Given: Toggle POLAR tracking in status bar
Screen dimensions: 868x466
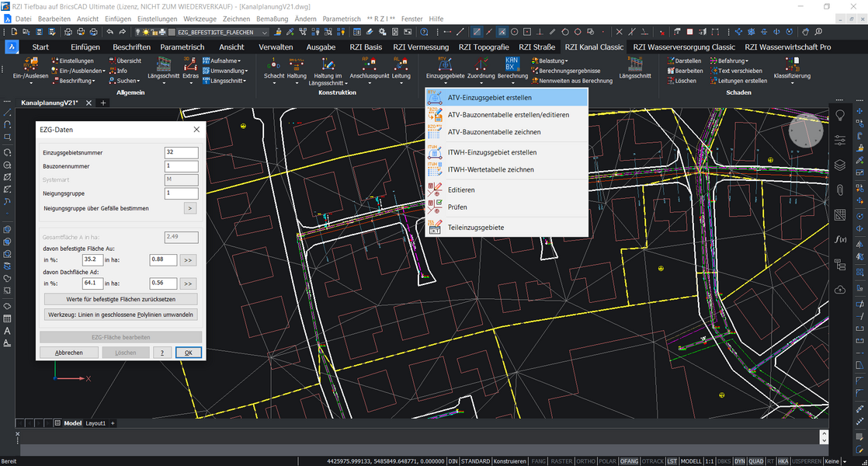Looking at the screenshot, I should (x=607, y=461).
